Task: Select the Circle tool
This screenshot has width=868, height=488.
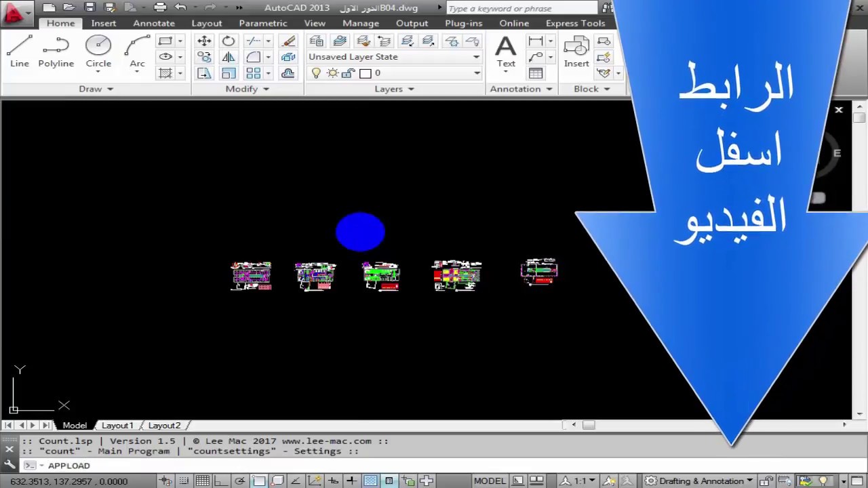Action: (98, 52)
